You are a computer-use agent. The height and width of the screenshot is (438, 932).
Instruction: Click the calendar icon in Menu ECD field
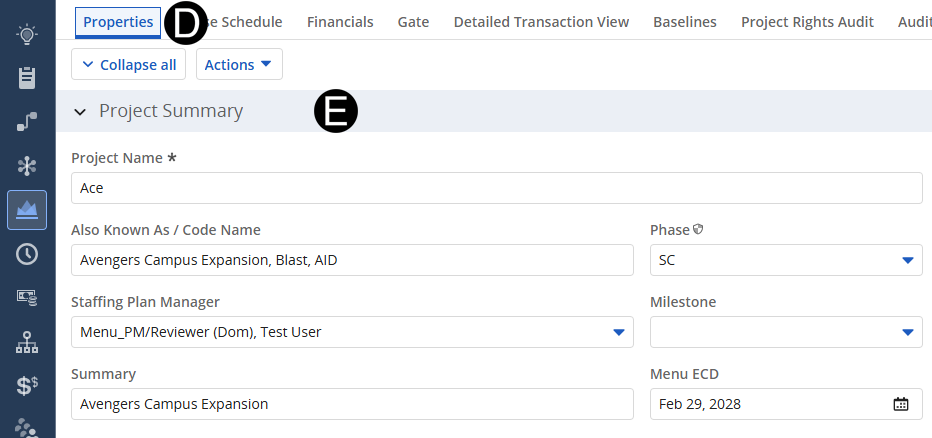tap(900, 404)
